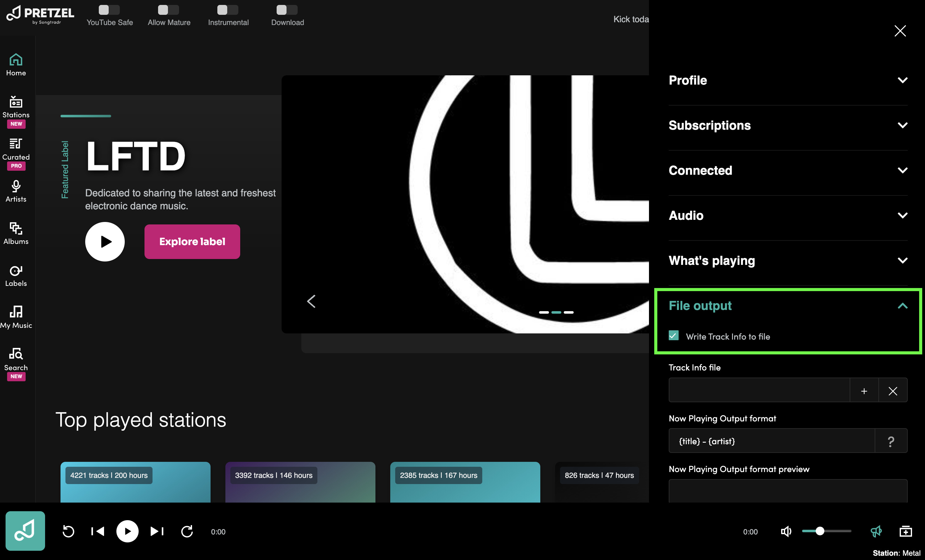The width and height of the screenshot is (925, 560).
Task: Rewind the track with the replay icon
Action: (68, 532)
